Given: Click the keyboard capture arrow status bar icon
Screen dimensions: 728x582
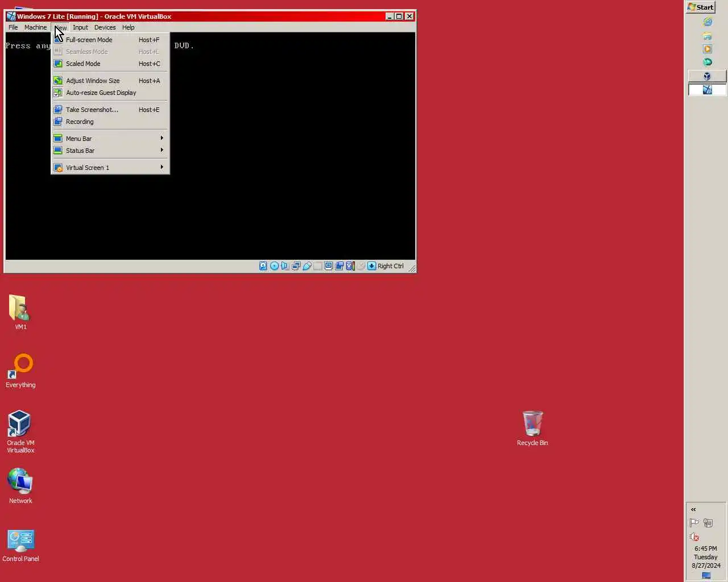Looking at the screenshot, I should point(371,265).
